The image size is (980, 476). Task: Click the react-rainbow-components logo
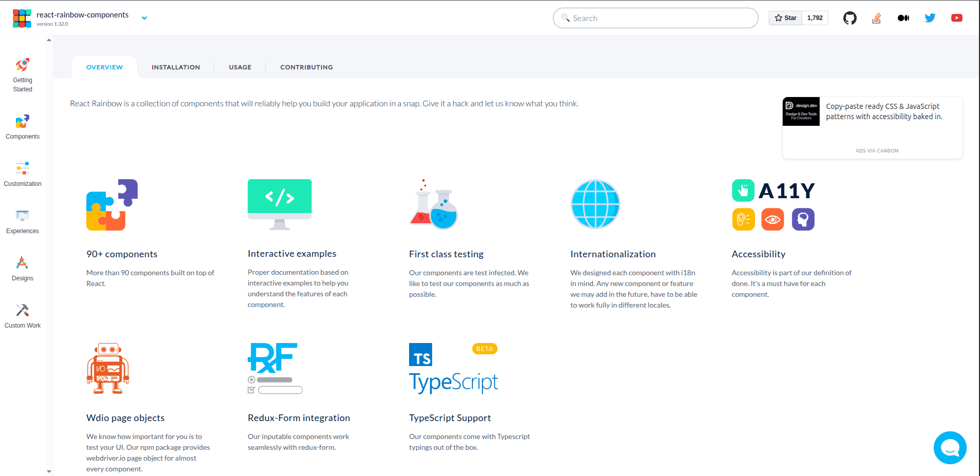pos(22,18)
